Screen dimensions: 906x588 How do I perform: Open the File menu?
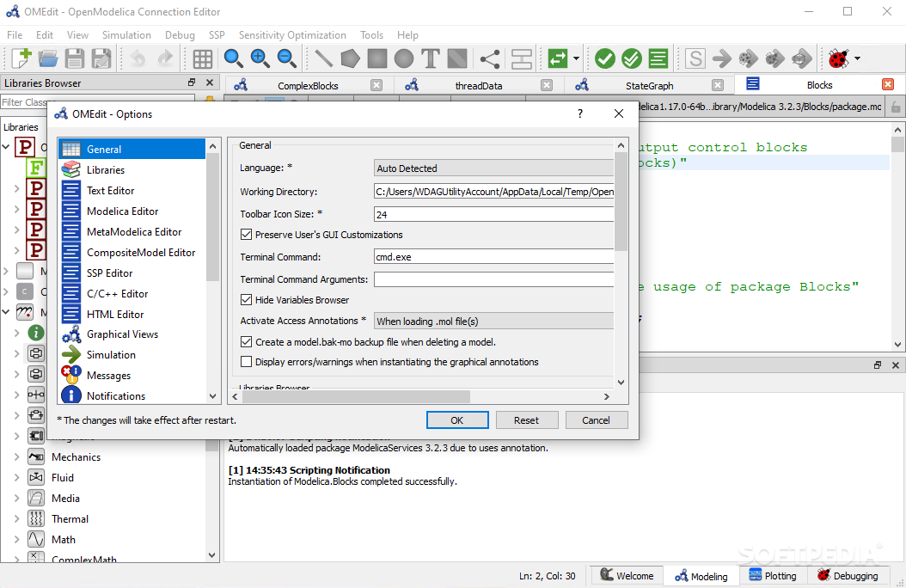[x=15, y=35]
